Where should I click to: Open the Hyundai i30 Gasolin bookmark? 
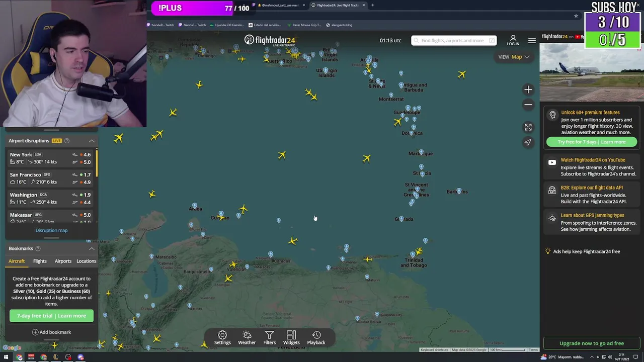point(226,25)
